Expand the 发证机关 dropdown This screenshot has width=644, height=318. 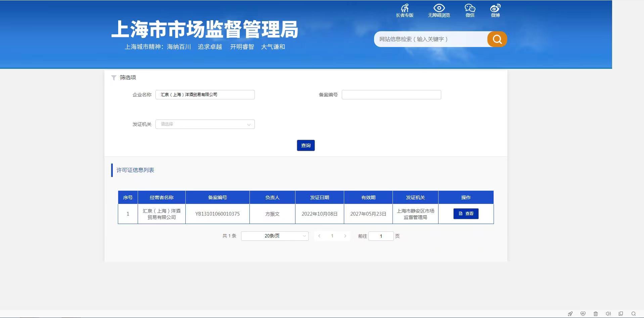[205, 124]
